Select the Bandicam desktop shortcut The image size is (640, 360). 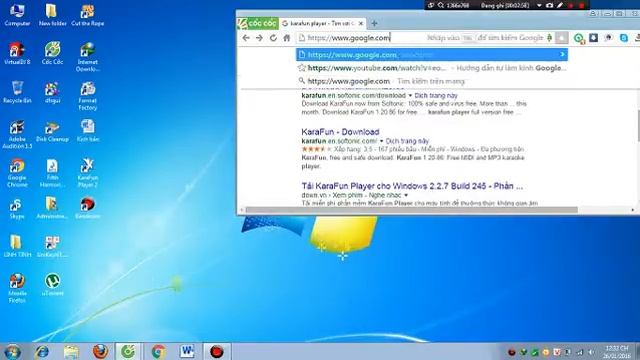87,208
